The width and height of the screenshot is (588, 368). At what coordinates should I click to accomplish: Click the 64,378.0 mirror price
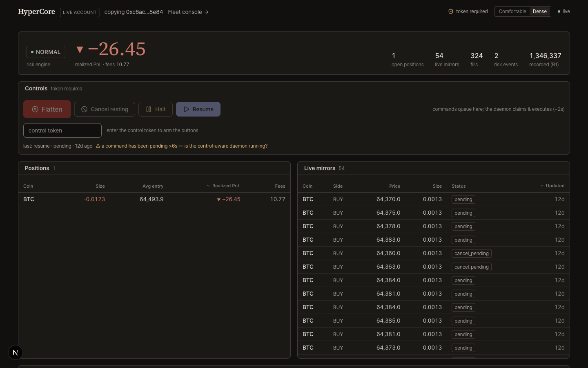pyautogui.click(x=388, y=226)
